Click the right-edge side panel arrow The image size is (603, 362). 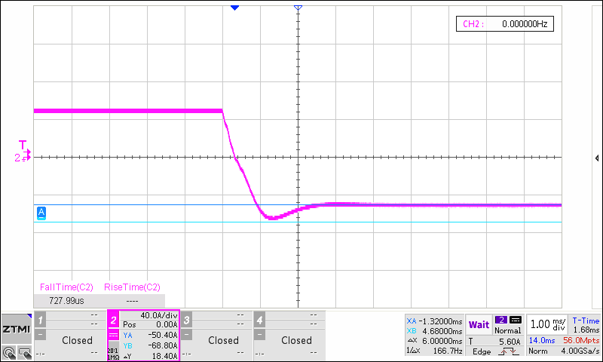(x=596, y=158)
